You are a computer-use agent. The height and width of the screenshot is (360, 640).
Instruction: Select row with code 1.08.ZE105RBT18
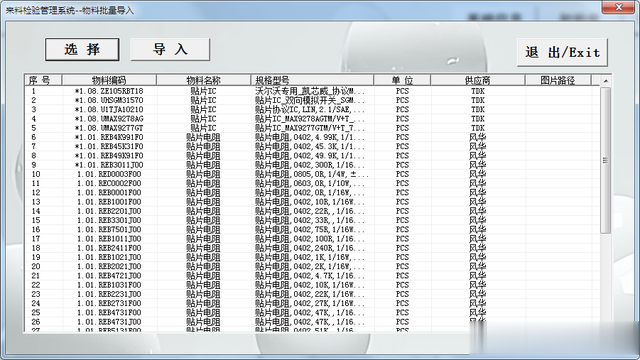click(x=312, y=91)
